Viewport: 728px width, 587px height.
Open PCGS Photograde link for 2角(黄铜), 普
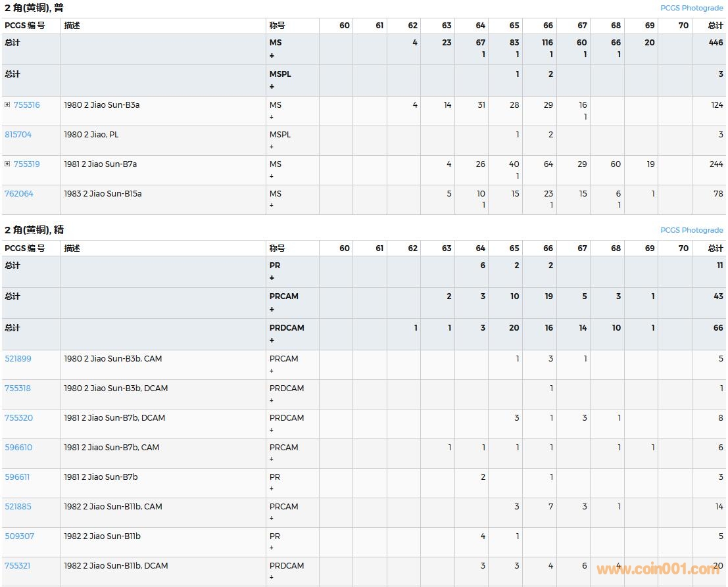[x=691, y=8]
